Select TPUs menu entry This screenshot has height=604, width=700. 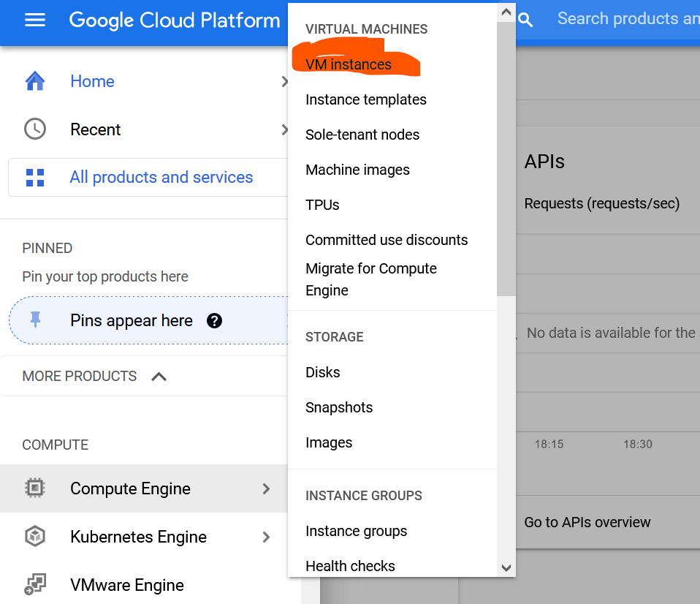[322, 205]
